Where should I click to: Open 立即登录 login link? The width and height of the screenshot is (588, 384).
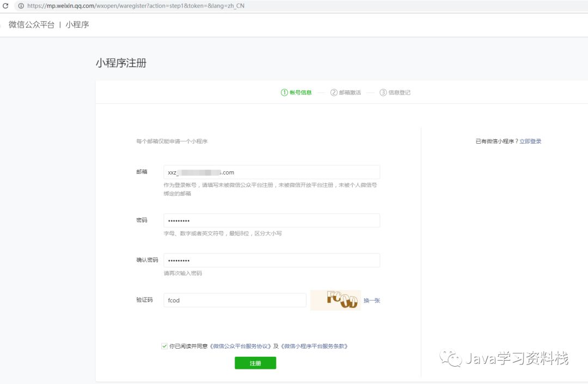(x=530, y=141)
